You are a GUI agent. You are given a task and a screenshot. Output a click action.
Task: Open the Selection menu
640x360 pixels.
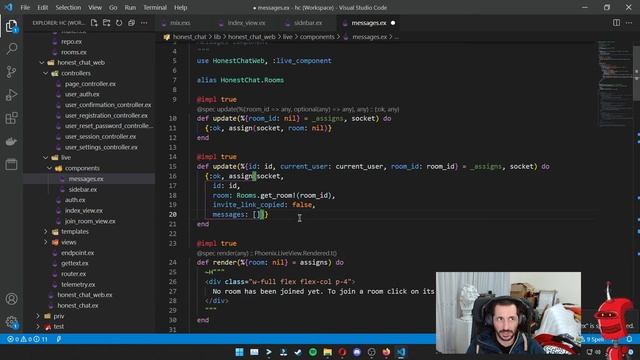coord(68,7)
